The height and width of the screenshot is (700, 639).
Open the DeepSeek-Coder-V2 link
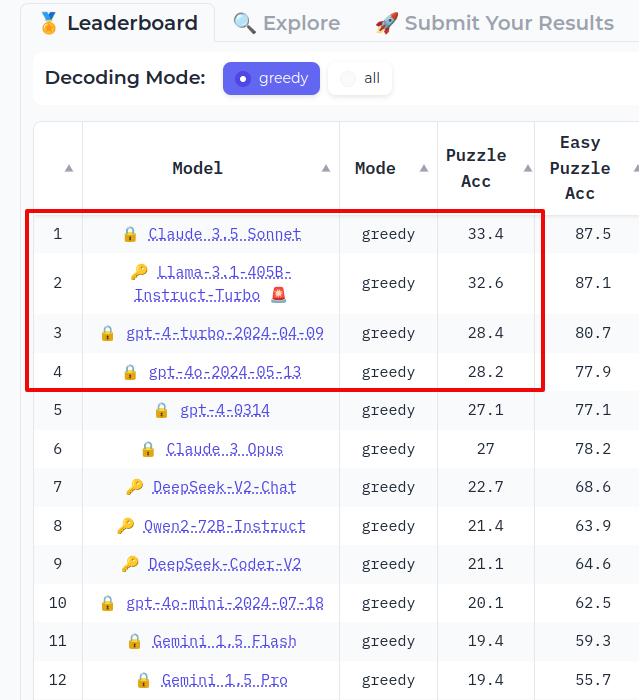(225, 564)
